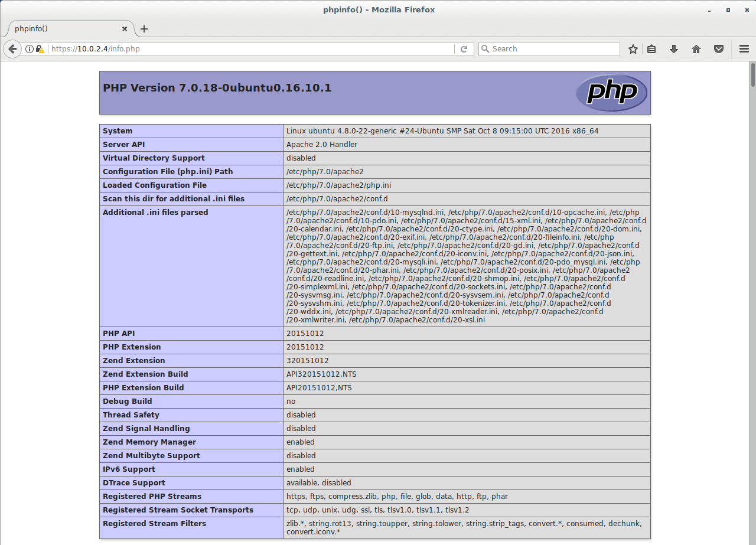This screenshot has width=756, height=545.
Task: Click the PHP logo image
Action: click(x=611, y=93)
